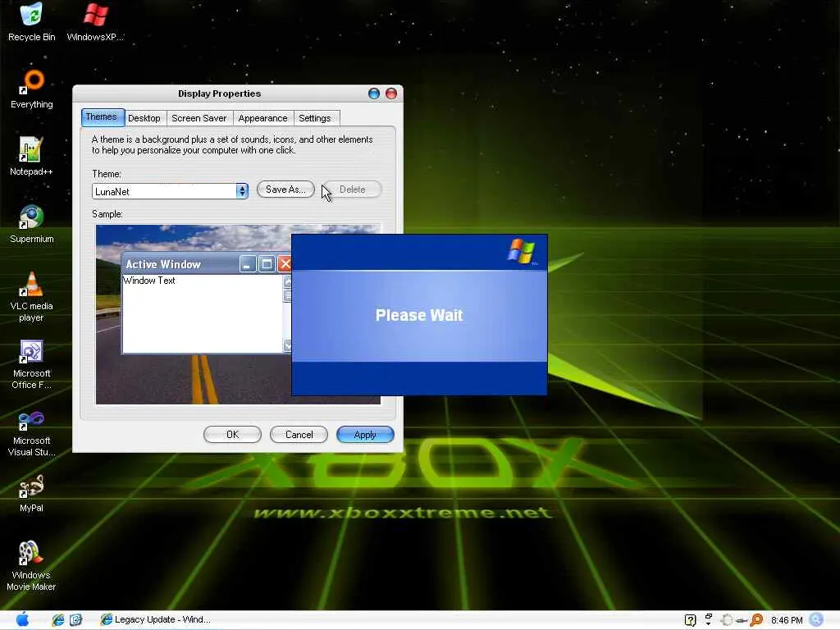Click the gear-shaped tray icon
This screenshot has height=630, width=840.
tap(727, 620)
